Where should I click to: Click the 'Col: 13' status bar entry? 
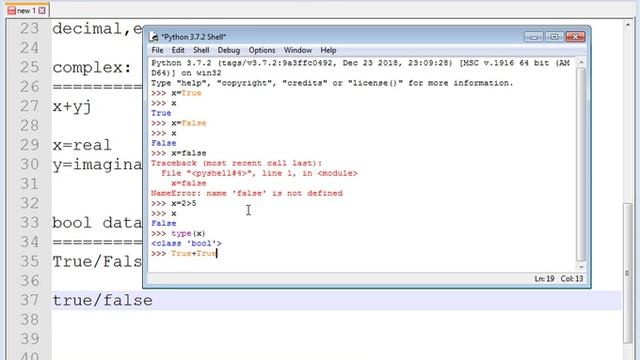[571, 279]
